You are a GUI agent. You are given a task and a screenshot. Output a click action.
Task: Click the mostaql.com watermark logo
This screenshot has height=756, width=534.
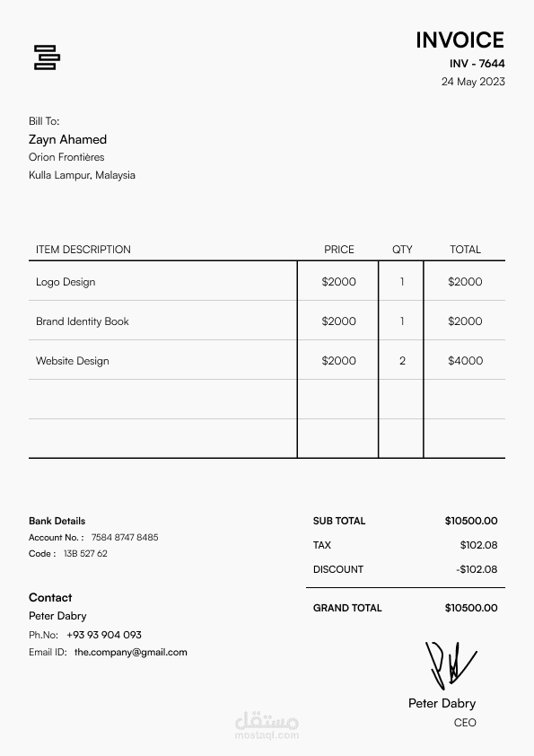pos(267,726)
